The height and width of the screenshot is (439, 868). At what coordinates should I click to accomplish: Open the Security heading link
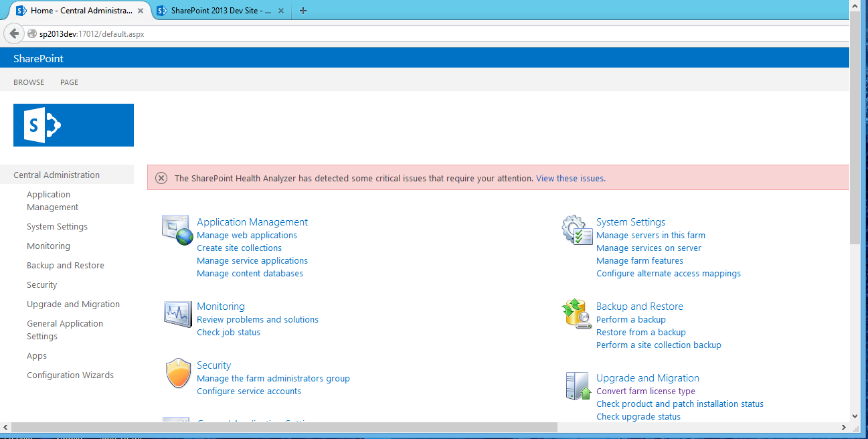pyautogui.click(x=213, y=365)
